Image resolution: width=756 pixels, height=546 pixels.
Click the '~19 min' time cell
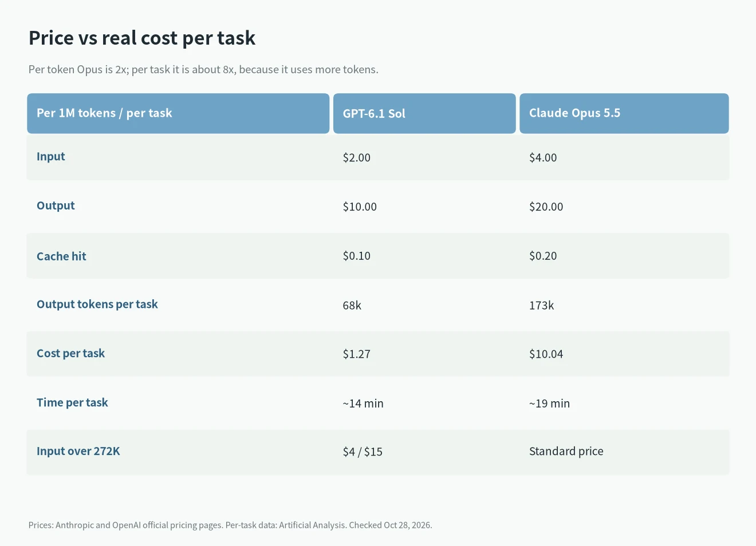tap(549, 403)
